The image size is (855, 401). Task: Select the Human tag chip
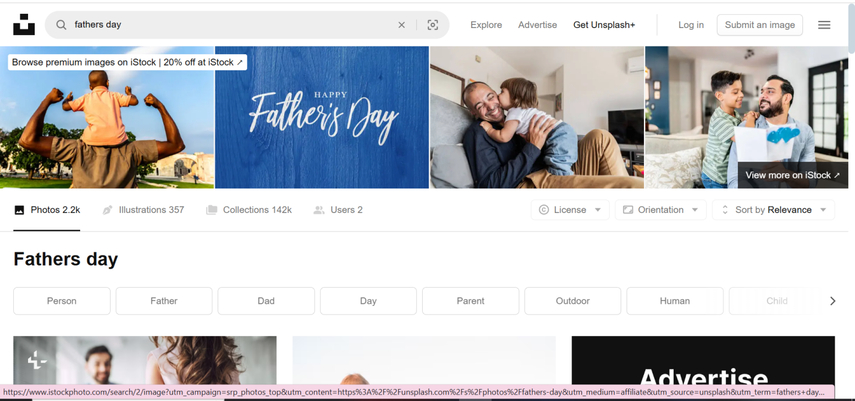(x=675, y=301)
